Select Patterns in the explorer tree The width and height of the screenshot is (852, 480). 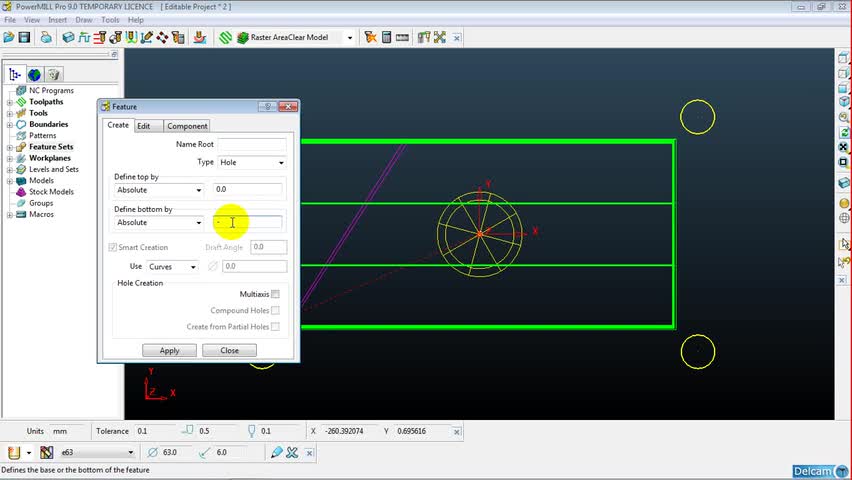click(42, 136)
